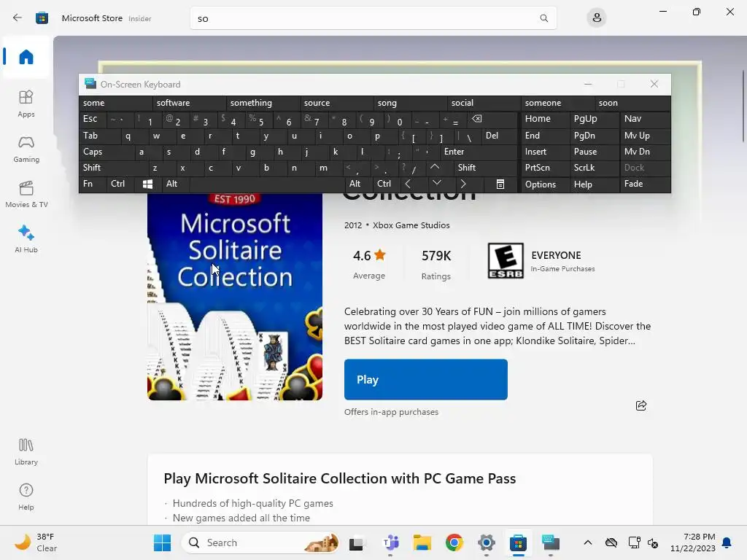Screen dimensions: 747x560
Task: Open Movies & TV section
Action: tap(26, 194)
